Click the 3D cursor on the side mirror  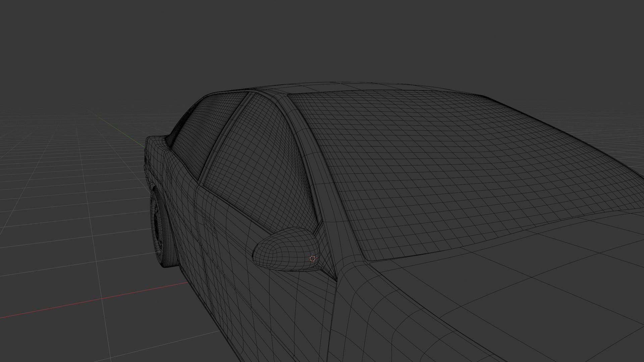[x=313, y=258]
